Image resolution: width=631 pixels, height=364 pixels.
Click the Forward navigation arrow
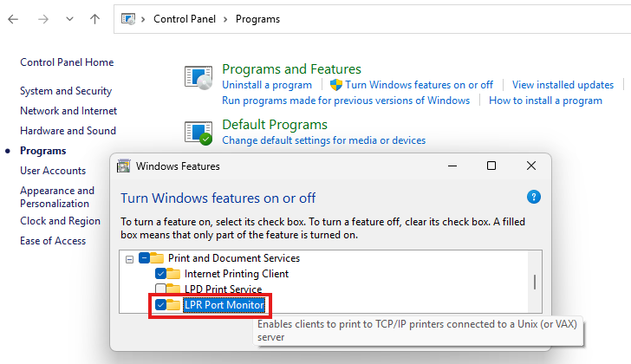(x=43, y=19)
